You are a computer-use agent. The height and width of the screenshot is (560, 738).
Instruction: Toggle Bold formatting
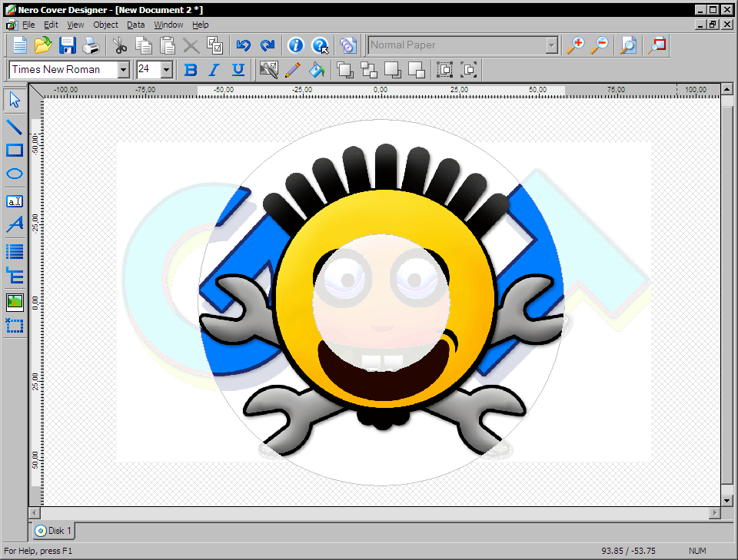click(191, 70)
